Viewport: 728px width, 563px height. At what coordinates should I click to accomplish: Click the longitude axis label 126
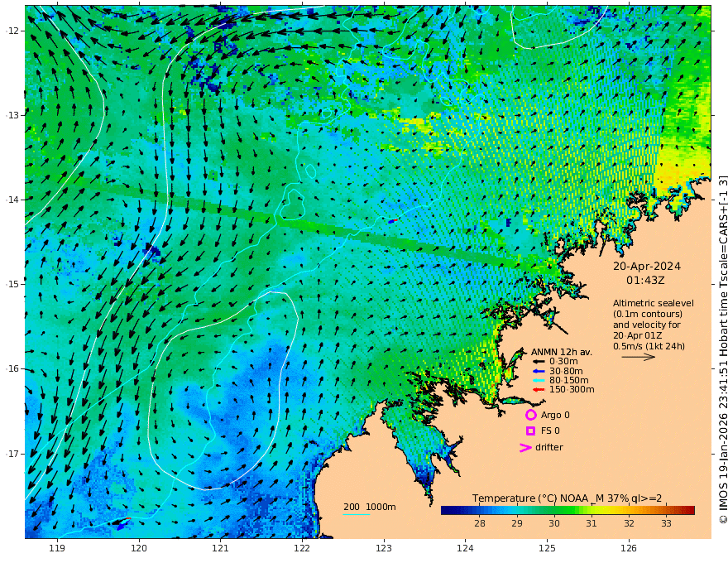coord(629,548)
